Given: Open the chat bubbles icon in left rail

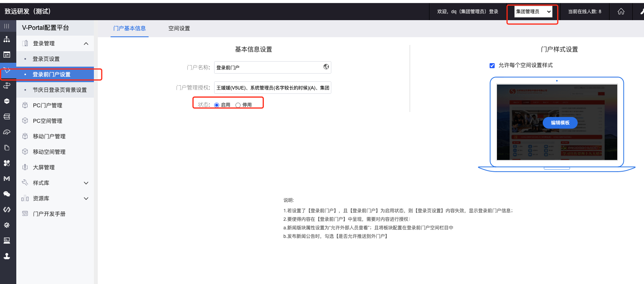Looking at the screenshot, I should (x=7, y=194).
